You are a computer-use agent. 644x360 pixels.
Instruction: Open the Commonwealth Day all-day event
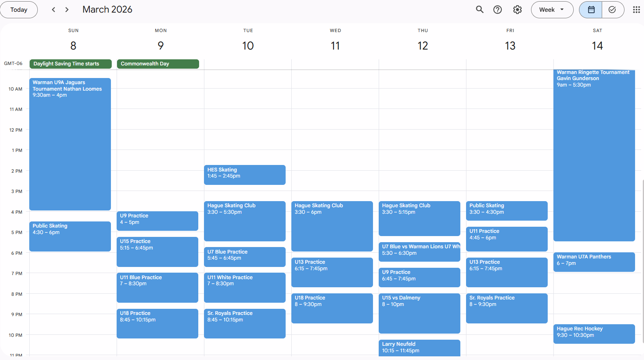coord(158,64)
